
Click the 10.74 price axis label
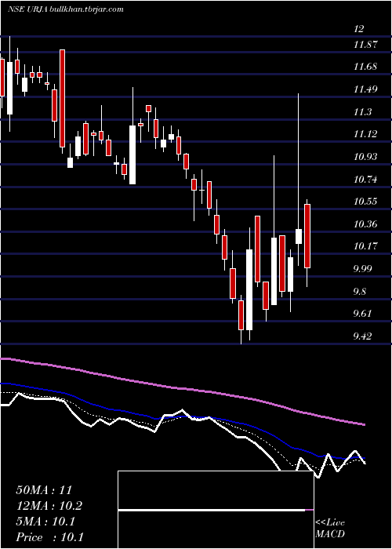(x=365, y=180)
